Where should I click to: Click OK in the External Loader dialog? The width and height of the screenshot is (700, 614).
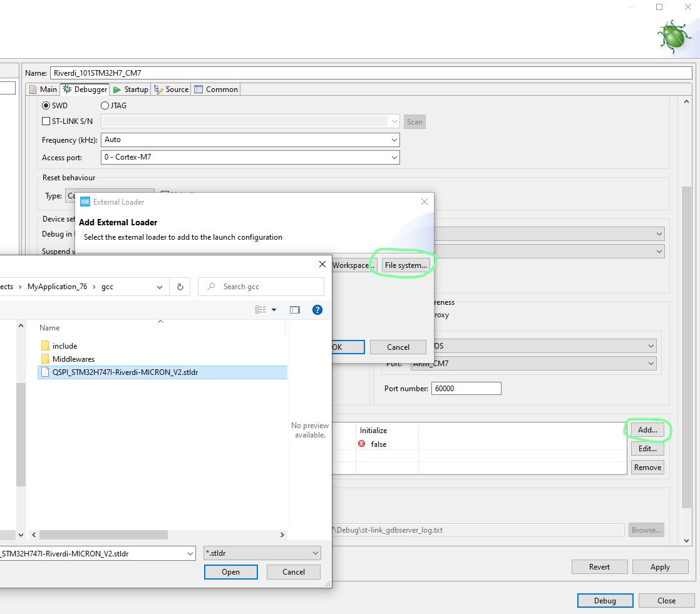[348, 347]
